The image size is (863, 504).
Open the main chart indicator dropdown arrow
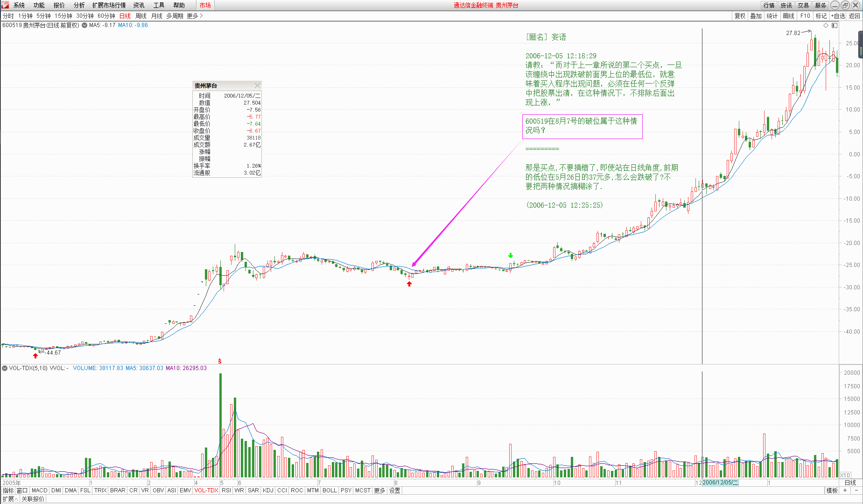click(x=84, y=25)
